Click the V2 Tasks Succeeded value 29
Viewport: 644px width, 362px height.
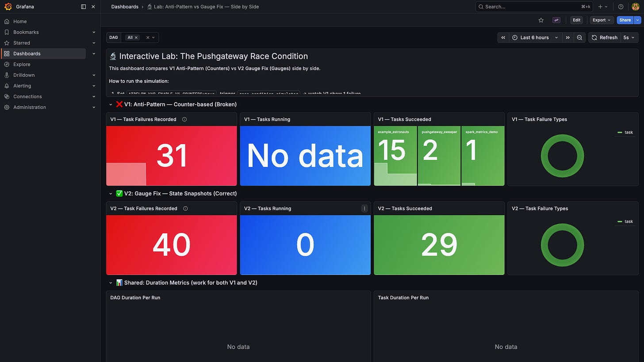click(439, 245)
